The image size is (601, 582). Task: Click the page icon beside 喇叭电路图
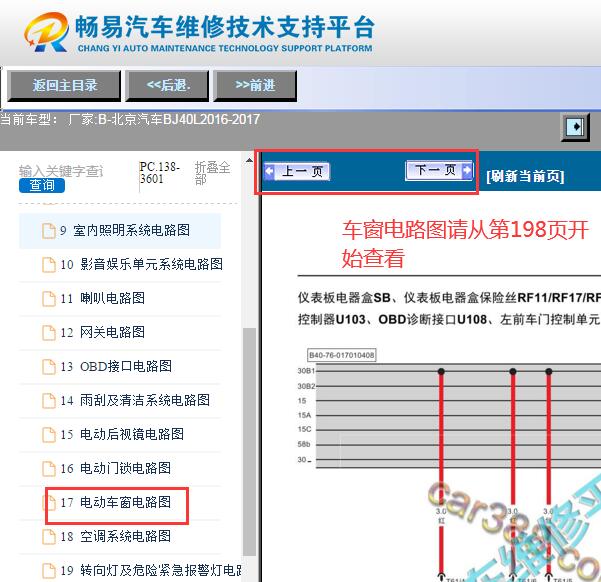[x=49, y=299]
